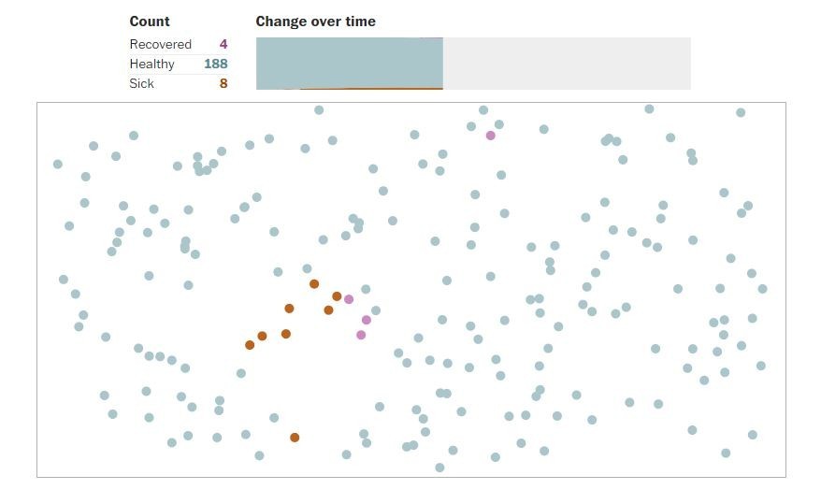Click the "Sick" label in the count table
Screen dimensions: 821x504
click(x=141, y=83)
